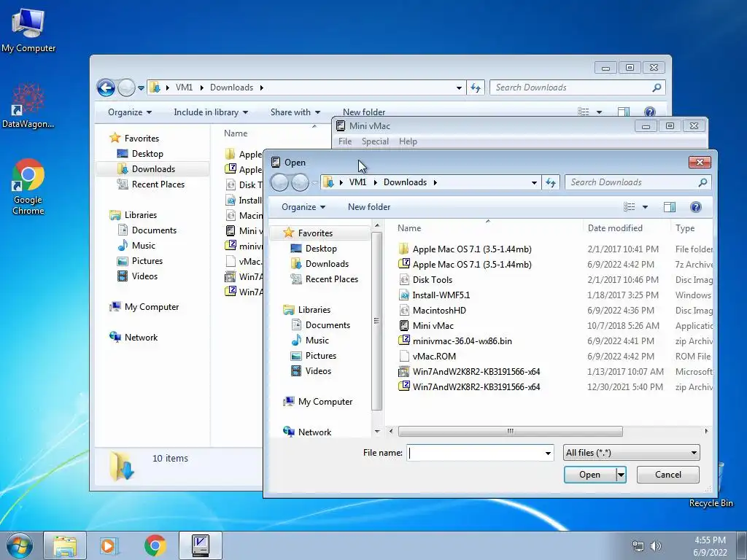The image size is (747, 560).
Task: Select the Win7AndW2K8R2 zip archive
Action: [469, 386]
